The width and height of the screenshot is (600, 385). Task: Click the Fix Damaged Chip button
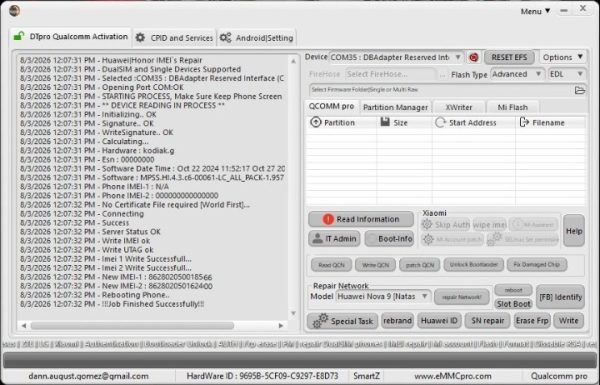point(537,264)
